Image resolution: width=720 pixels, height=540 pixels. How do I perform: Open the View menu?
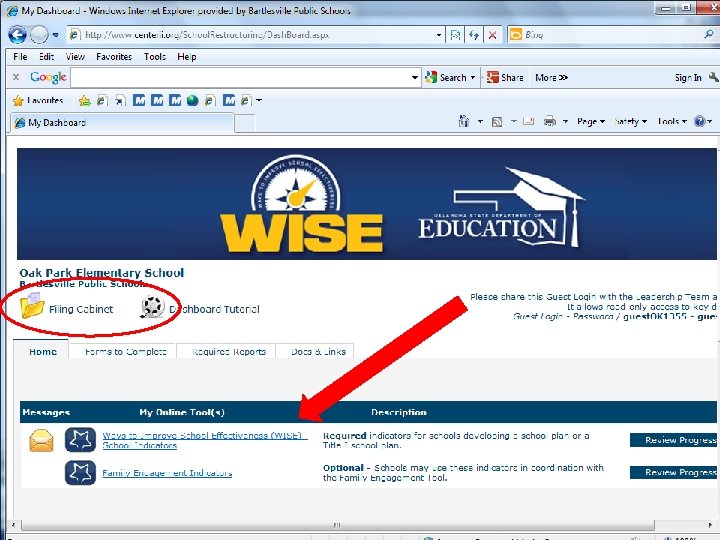(75, 56)
